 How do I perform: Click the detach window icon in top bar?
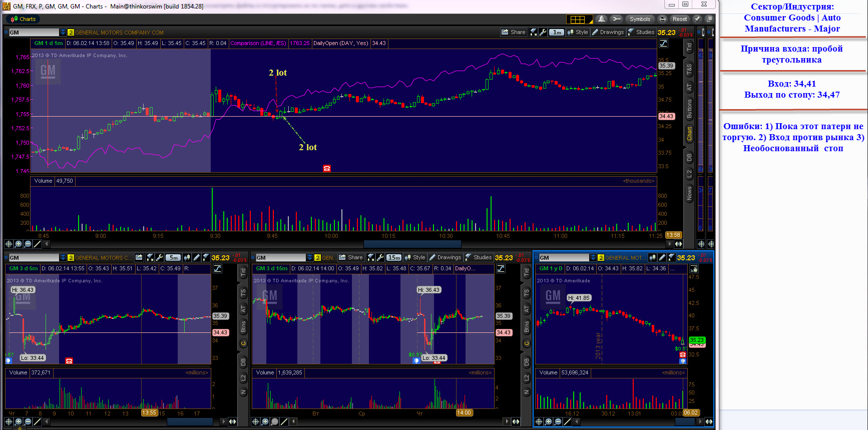[709, 19]
